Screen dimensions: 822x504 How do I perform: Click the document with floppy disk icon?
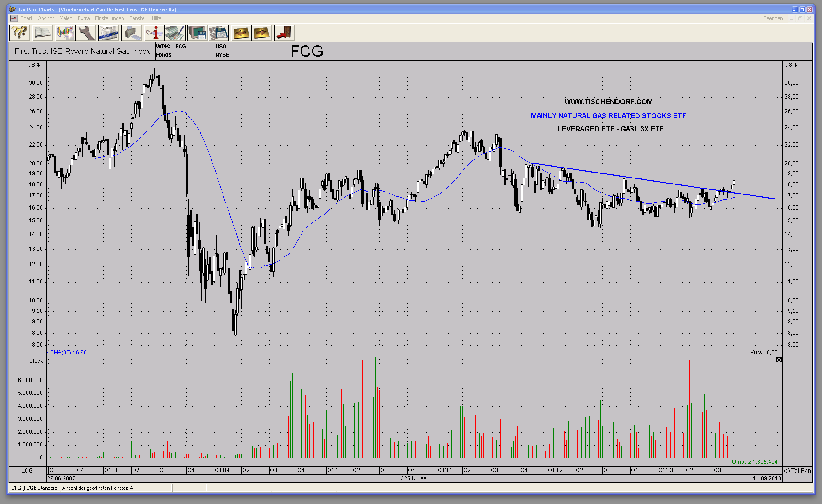(x=218, y=33)
